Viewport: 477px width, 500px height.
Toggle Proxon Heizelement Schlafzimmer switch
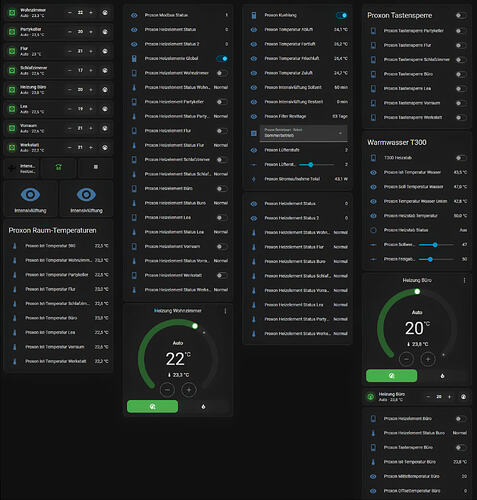pos(222,160)
